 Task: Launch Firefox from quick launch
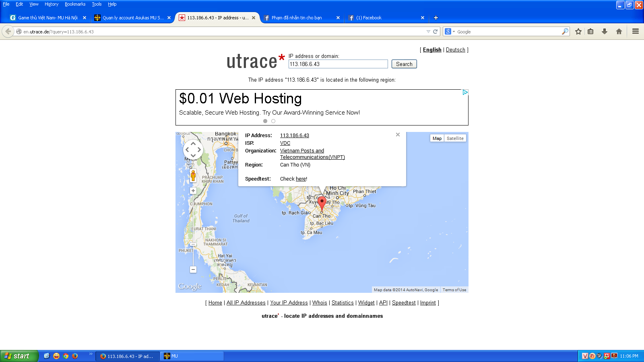pyautogui.click(x=75, y=356)
